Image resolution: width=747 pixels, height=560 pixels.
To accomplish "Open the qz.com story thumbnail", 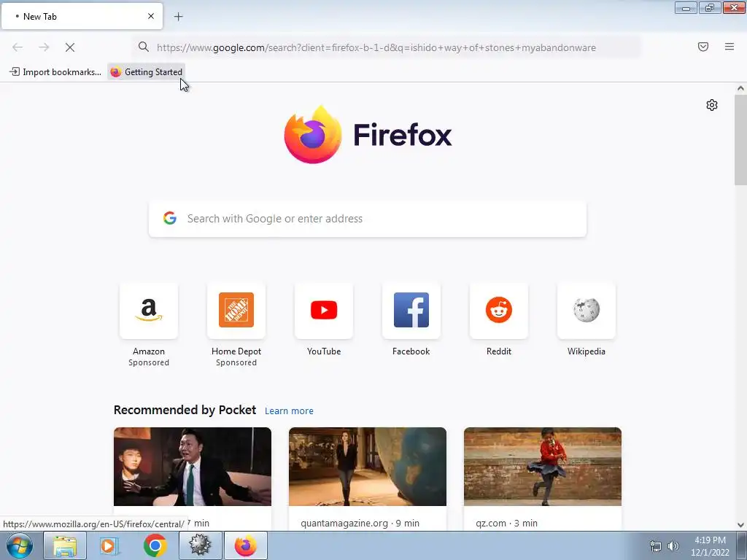I will click(543, 467).
